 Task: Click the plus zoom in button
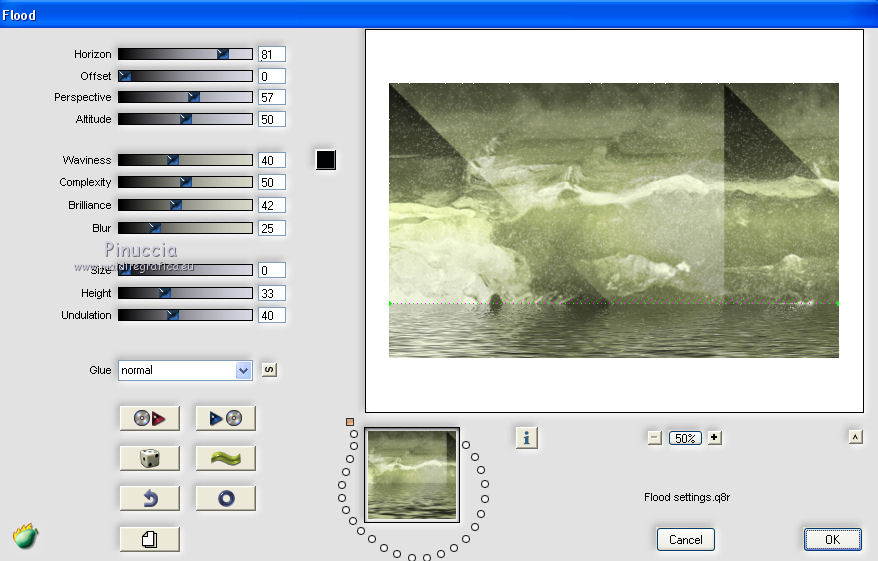pos(714,437)
